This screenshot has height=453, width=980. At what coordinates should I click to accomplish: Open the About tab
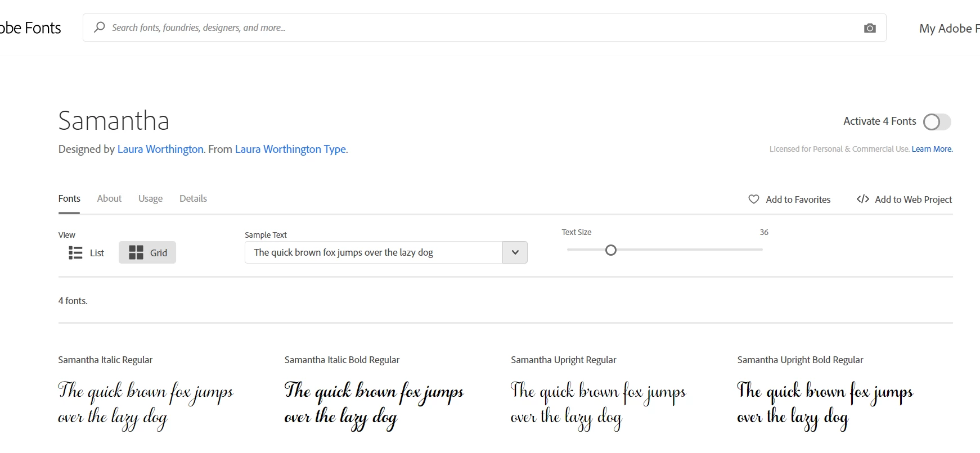coord(109,198)
